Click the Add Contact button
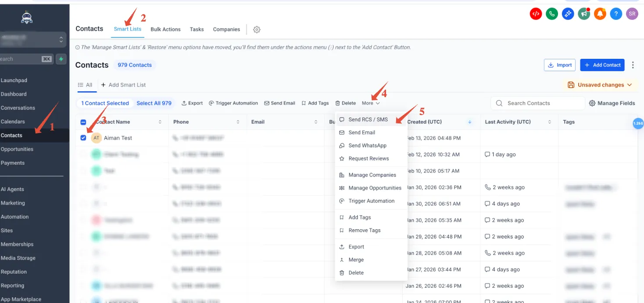The height and width of the screenshot is (303, 644). click(602, 65)
